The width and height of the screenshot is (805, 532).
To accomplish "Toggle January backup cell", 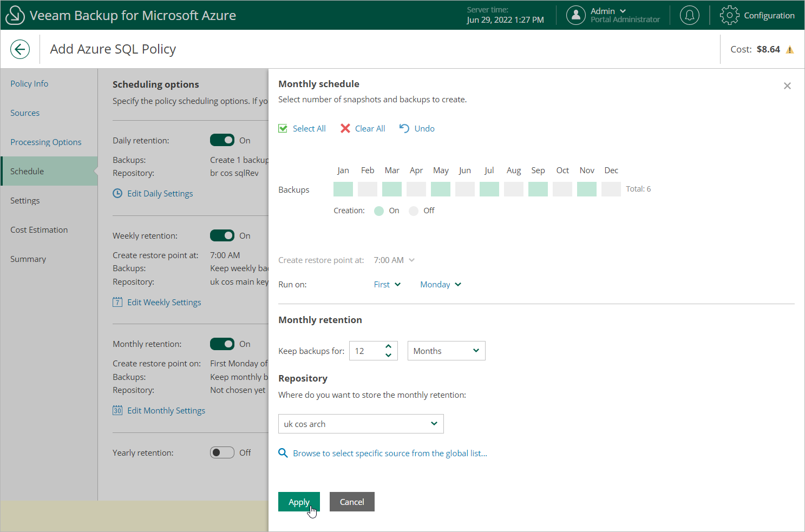I will point(343,189).
